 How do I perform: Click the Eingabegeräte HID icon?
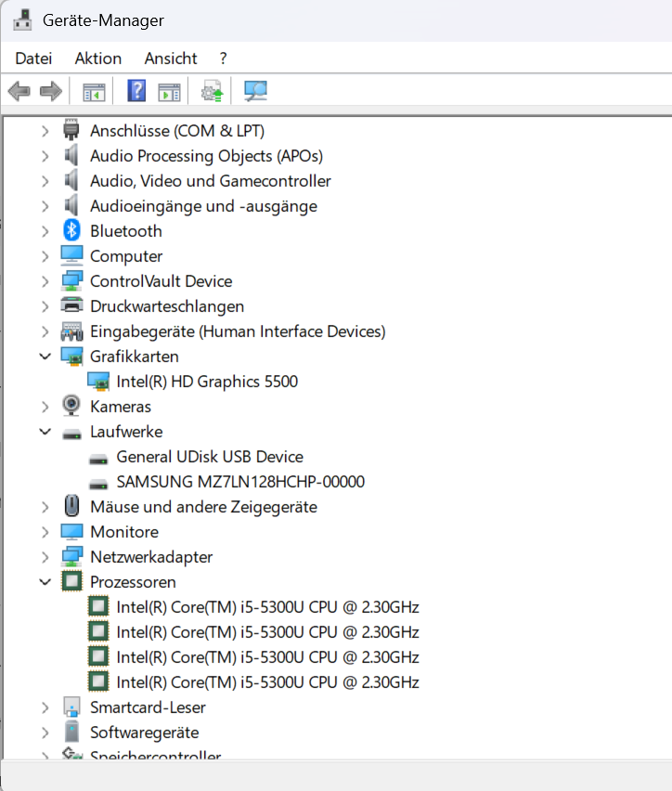coord(71,331)
